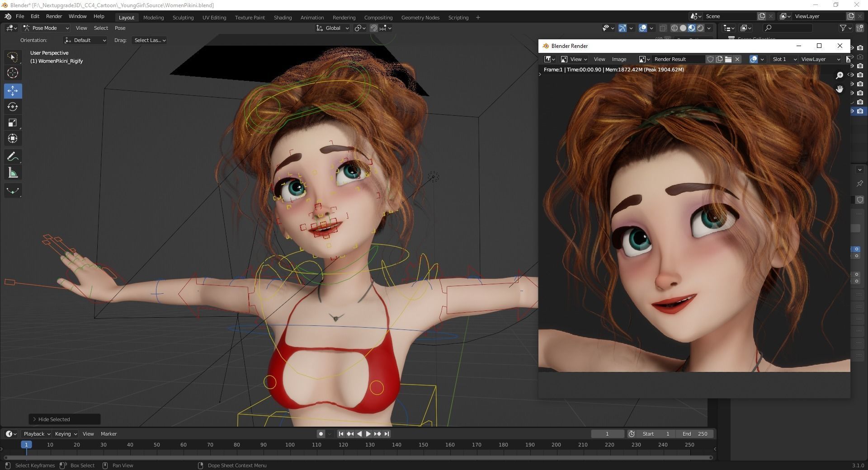Image resolution: width=868 pixels, height=470 pixels.
Task: Duplicate the Render Result image
Action: coord(719,59)
